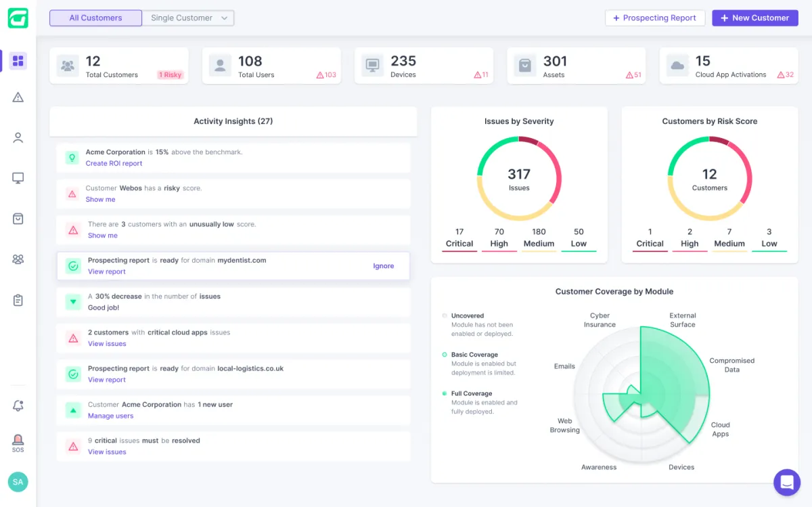The width and height of the screenshot is (812, 507).
Task: View issues for critical cloud apps
Action: pos(107,344)
